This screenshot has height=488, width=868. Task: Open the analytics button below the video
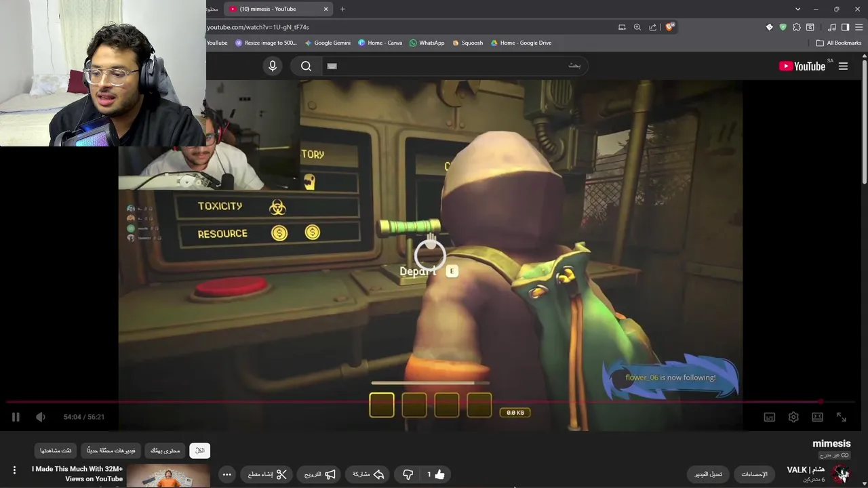click(x=754, y=474)
